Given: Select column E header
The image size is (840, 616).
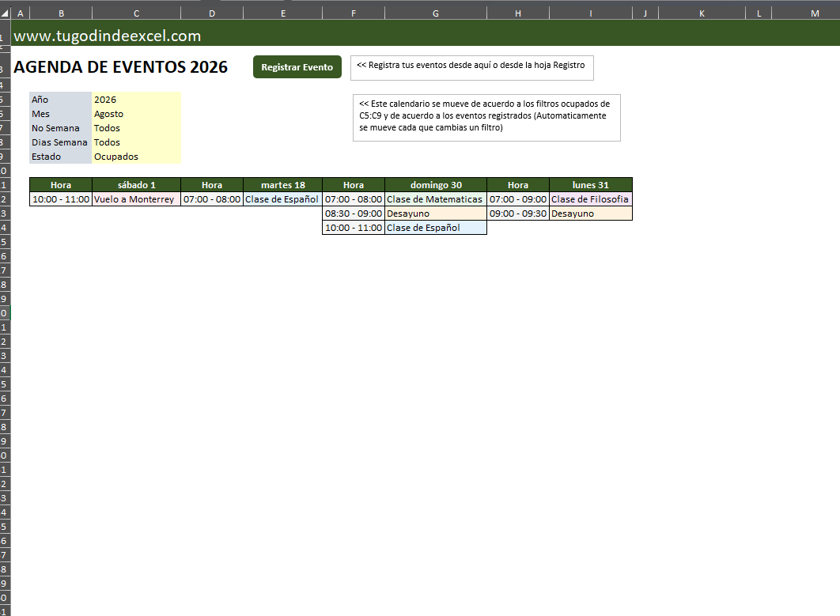Looking at the screenshot, I should [x=283, y=13].
